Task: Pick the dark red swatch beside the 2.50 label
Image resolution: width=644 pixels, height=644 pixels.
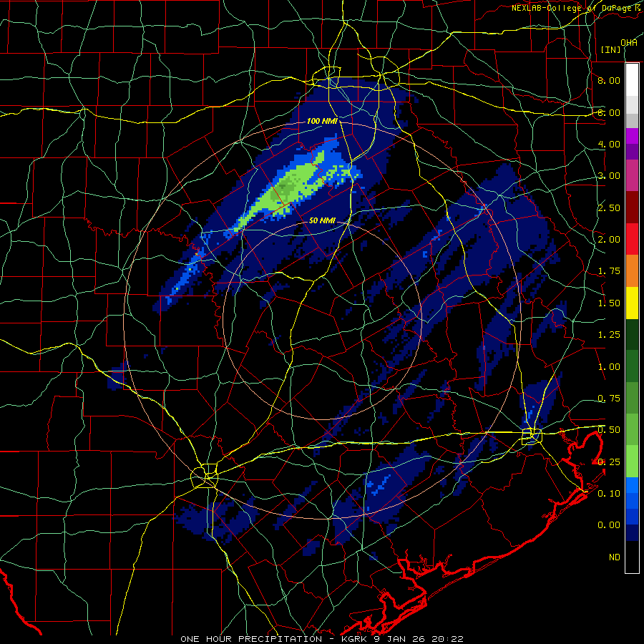Action: point(632,208)
